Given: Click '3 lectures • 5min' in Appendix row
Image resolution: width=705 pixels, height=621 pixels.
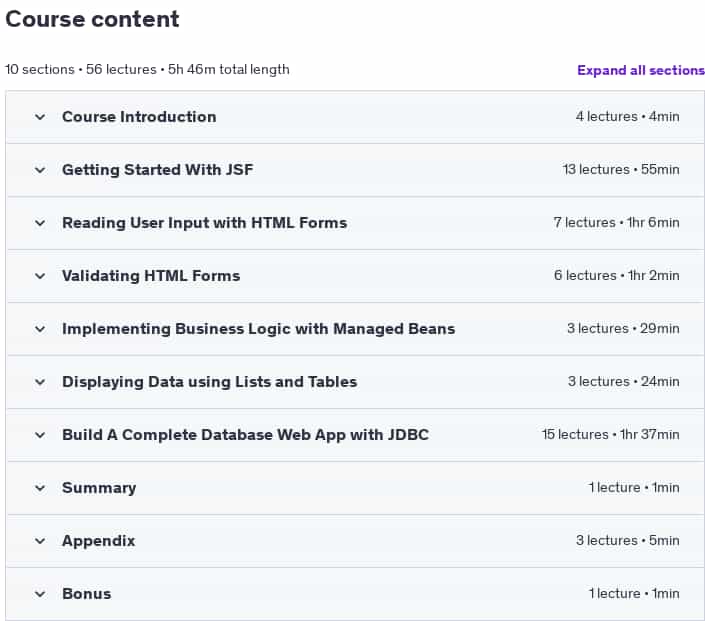Looking at the screenshot, I should point(628,541).
